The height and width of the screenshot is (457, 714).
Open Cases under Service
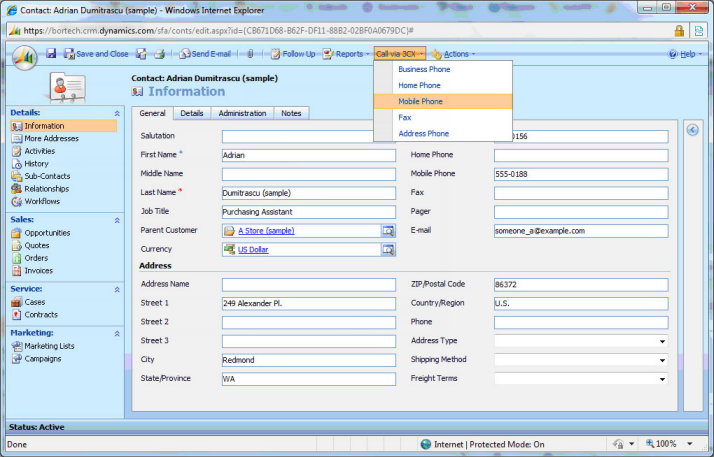pos(28,302)
